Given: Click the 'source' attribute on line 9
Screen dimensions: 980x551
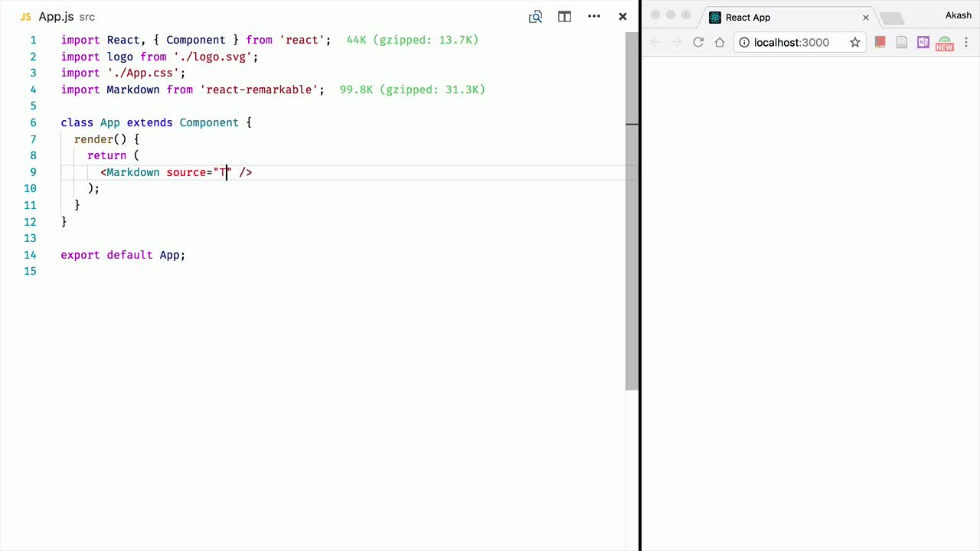Looking at the screenshot, I should (x=186, y=172).
